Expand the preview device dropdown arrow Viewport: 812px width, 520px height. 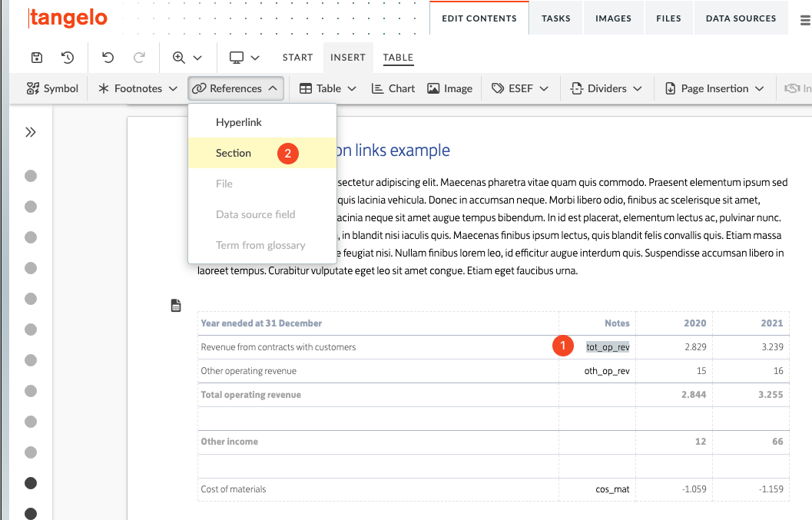point(255,58)
